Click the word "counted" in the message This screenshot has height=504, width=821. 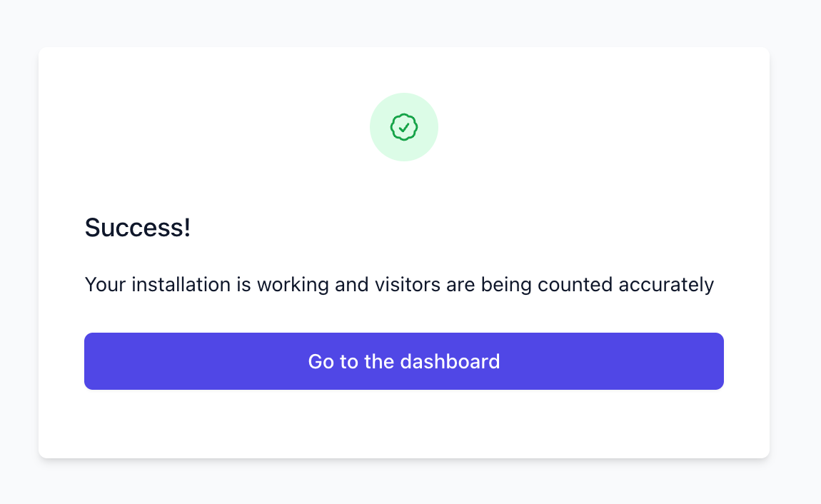click(x=575, y=285)
